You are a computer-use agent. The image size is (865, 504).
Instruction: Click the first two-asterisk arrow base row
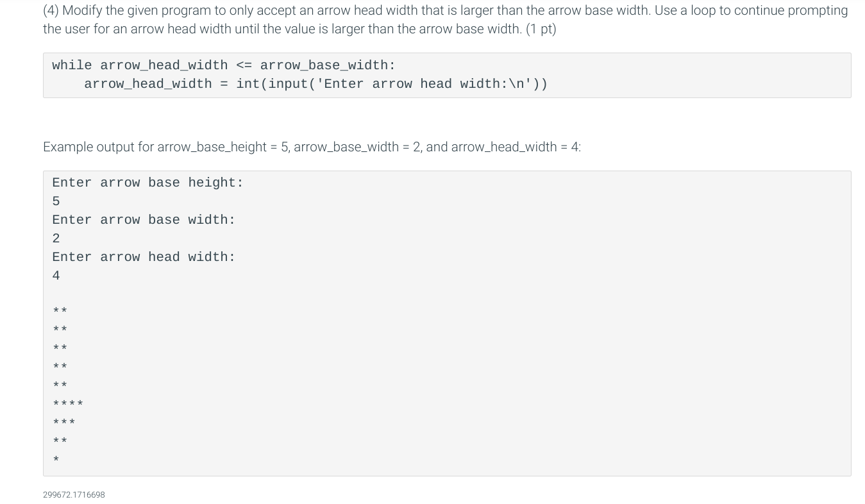(60, 311)
